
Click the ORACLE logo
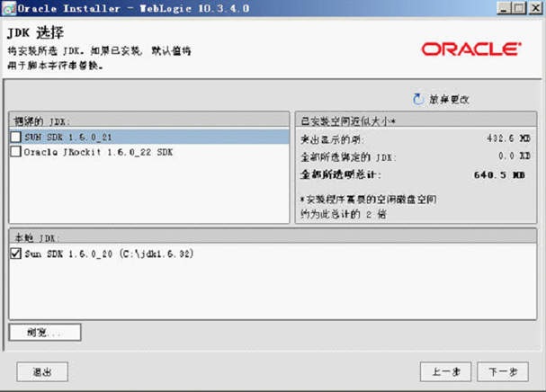(x=471, y=49)
